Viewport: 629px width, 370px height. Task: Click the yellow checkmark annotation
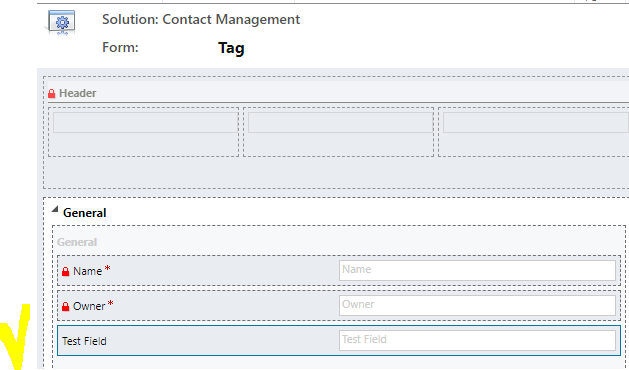[x=15, y=336]
